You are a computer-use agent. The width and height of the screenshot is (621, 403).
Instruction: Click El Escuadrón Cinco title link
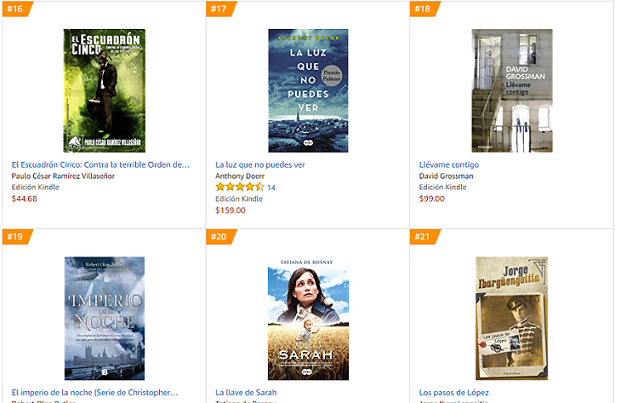pos(101,165)
